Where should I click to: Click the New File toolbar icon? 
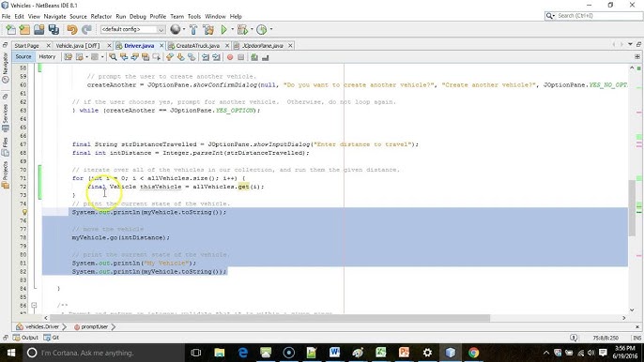[x=11, y=30]
